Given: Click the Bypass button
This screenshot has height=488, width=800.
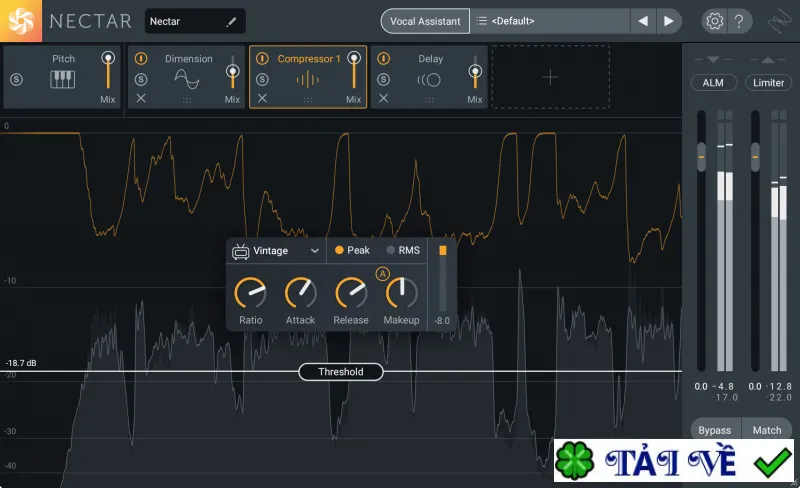Looking at the screenshot, I should click(714, 430).
